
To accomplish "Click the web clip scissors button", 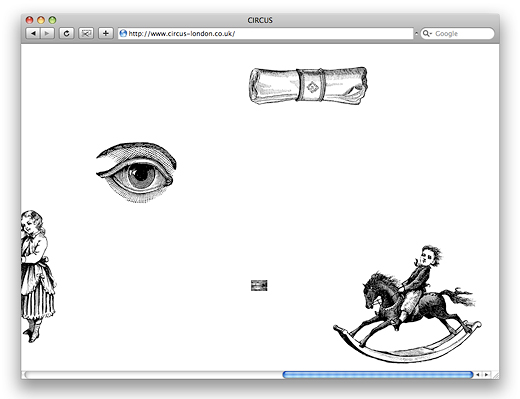I will 86,33.
